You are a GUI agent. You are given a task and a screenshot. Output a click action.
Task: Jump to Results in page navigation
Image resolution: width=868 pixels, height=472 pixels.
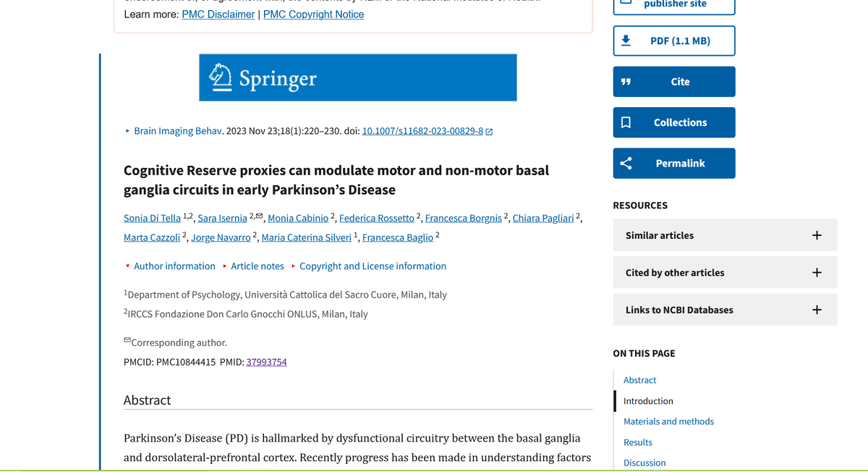click(x=637, y=442)
